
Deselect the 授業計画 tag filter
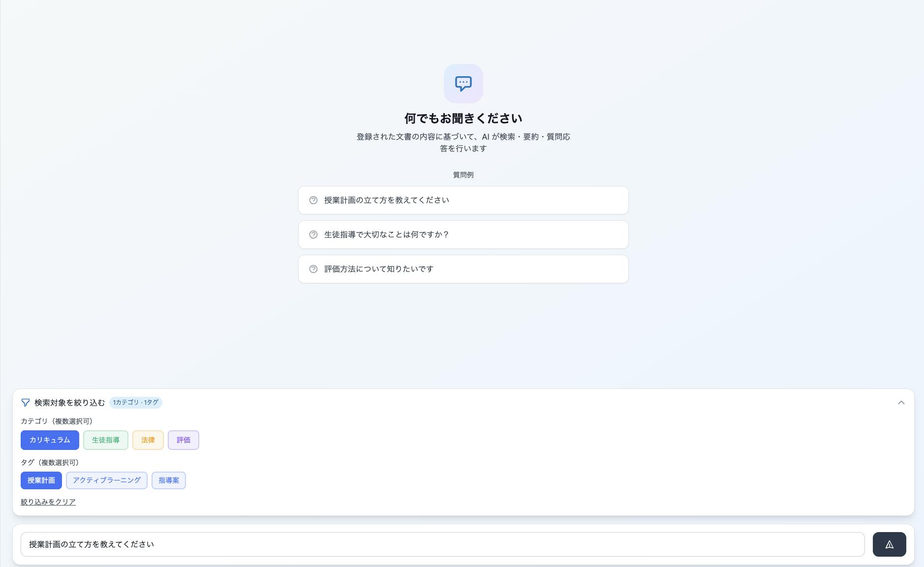click(x=41, y=480)
